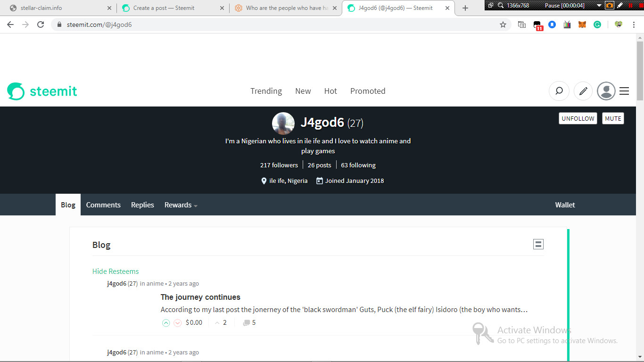Close the stellar-claim.info tab
The width and height of the screenshot is (644, 362).
tap(109, 8)
